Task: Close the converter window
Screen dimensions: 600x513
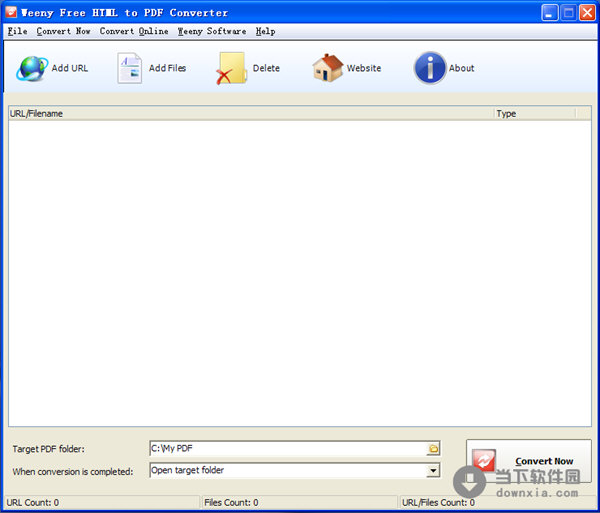Action: pos(587,13)
